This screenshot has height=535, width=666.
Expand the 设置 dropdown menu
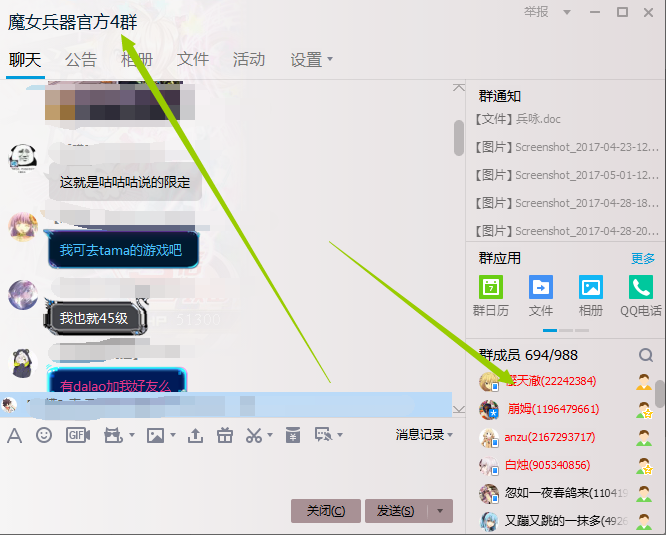coord(312,59)
